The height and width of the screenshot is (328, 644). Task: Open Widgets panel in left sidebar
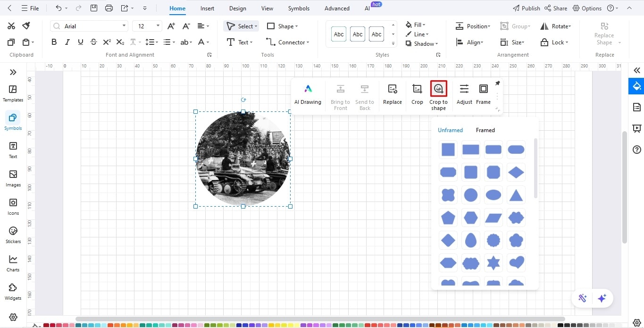coord(13,292)
